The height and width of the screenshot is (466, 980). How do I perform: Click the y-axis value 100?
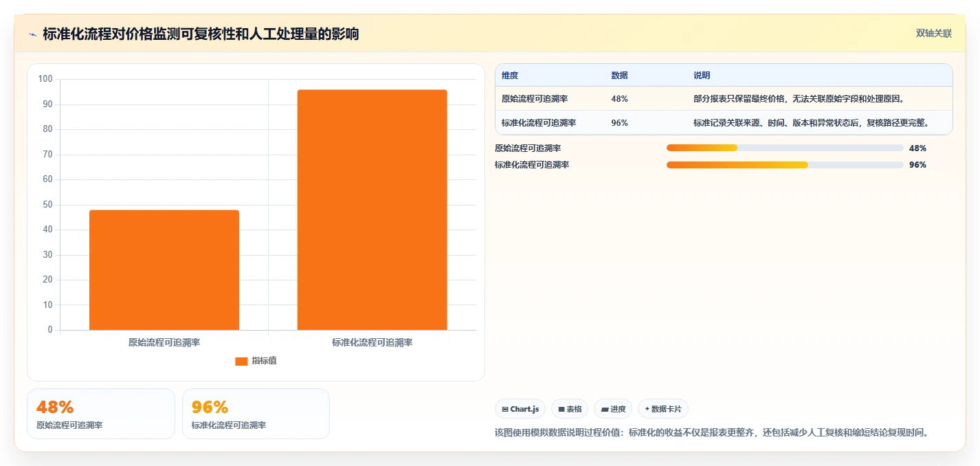45,79
